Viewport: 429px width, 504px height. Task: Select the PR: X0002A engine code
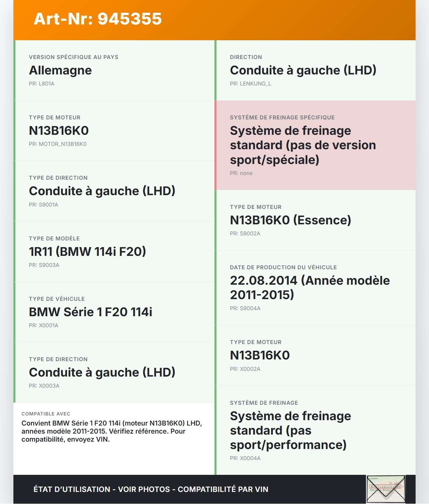(x=245, y=369)
